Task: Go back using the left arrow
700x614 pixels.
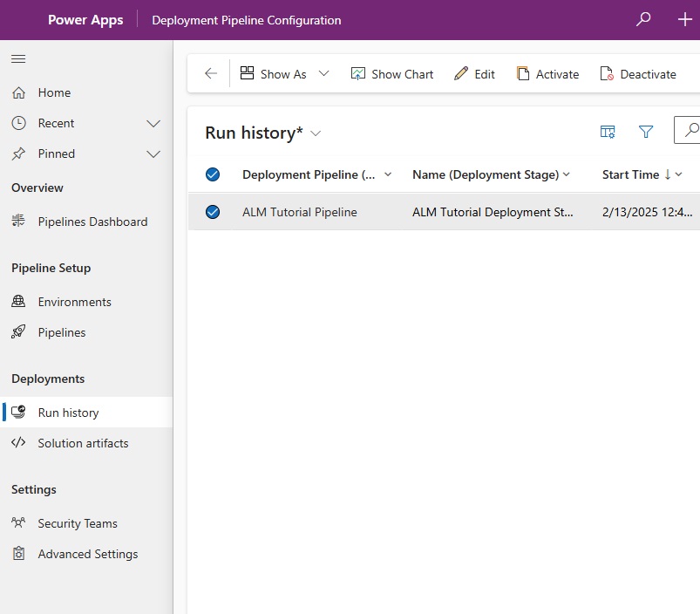Action: click(x=211, y=73)
